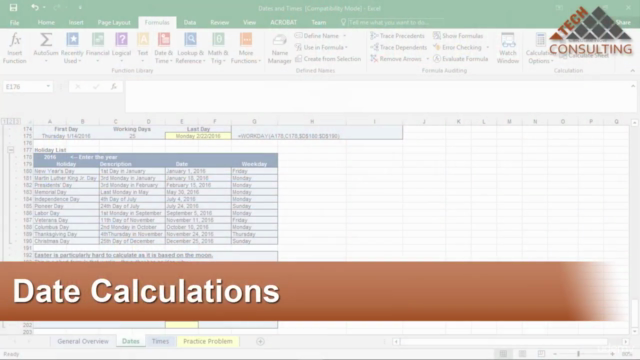This screenshot has height=360, width=640.
Task: Switch to the View tab
Action: 249,22
